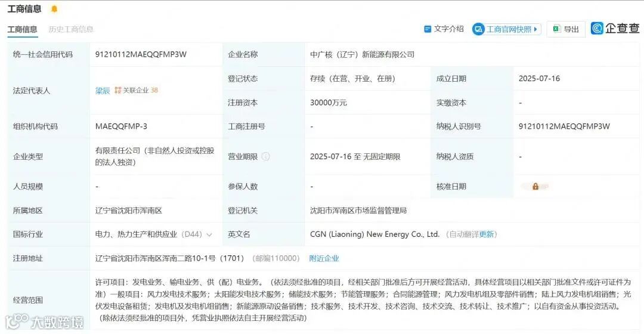Screen dimensions: 644x334
Task: Select region 辽宁省沈阳市浑南区
Action: (x=129, y=211)
